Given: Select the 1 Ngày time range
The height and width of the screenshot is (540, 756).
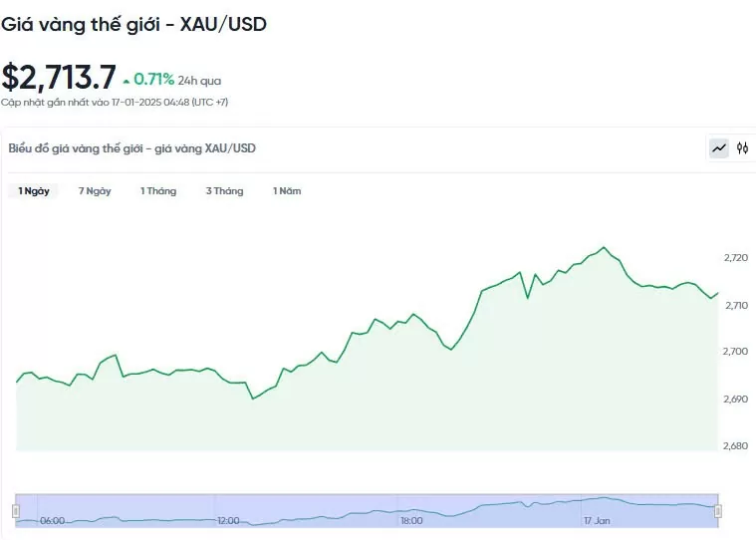Looking at the screenshot, I should coord(34,190).
